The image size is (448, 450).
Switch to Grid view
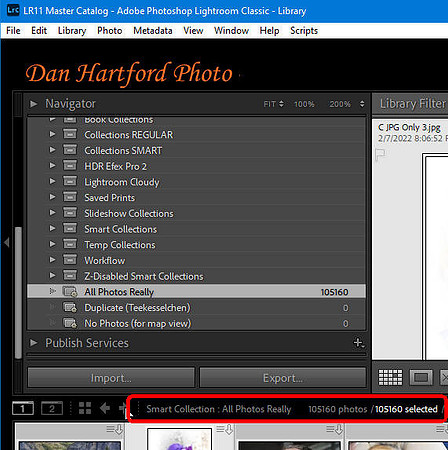click(390, 377)
